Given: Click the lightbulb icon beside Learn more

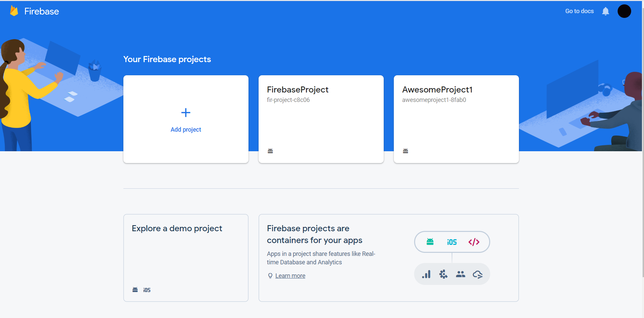Looking at the screenshot, I should (x=270, y=275).
